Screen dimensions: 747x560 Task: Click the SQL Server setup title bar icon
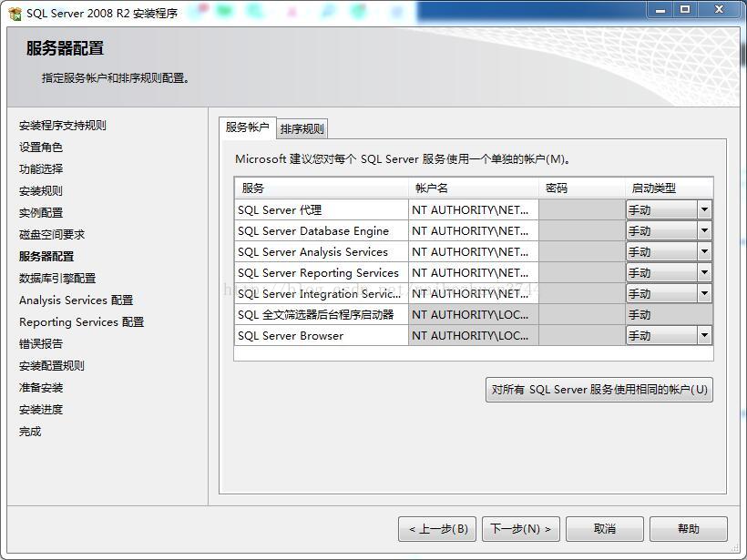15,14
